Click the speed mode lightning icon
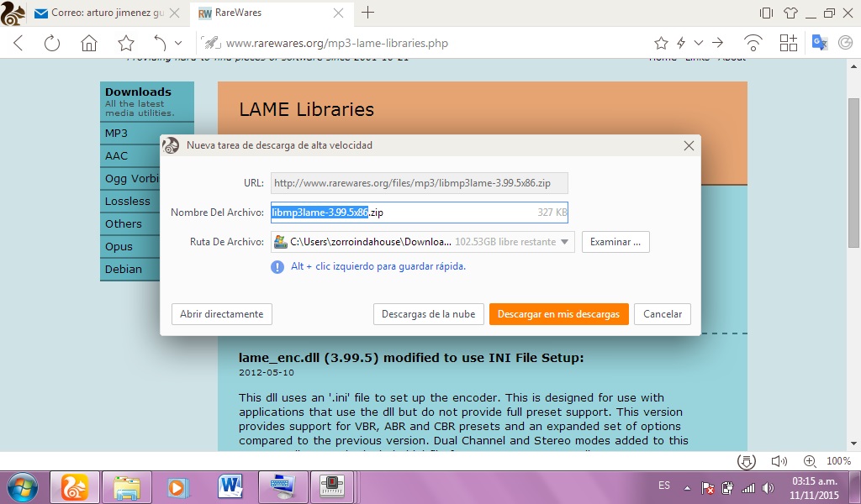The width and height of the screenshot is (861, 504). 681,43
